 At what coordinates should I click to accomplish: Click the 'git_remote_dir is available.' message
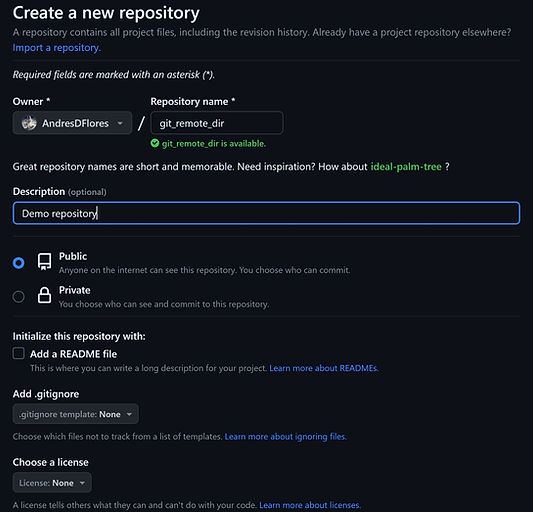(213, 143)
